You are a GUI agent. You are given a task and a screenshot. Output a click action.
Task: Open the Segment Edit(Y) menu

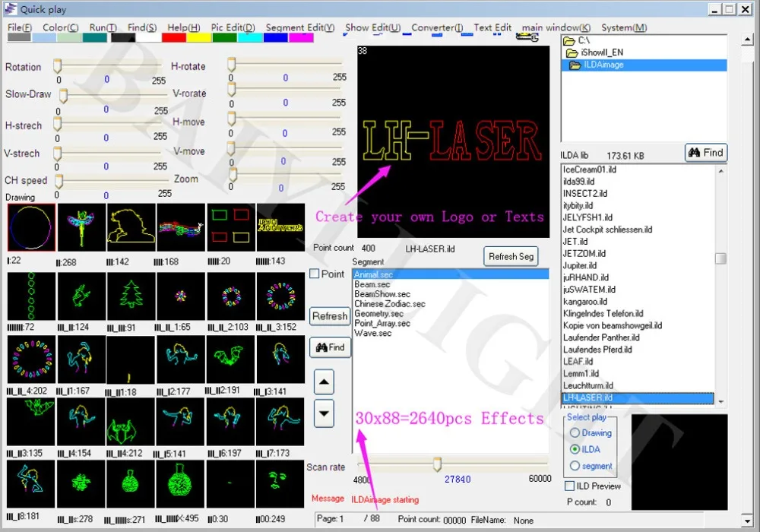[x=299, y=27]
